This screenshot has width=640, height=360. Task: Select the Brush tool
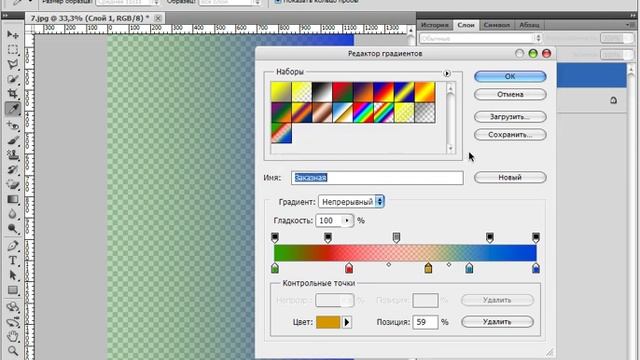click(x=13, y=141)
